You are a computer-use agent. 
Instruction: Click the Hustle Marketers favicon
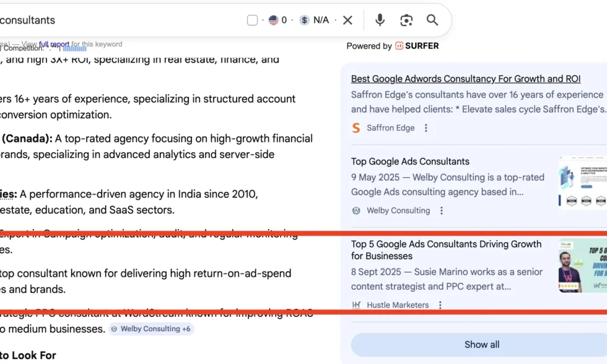pyautogui.click(x=357, y=305)
